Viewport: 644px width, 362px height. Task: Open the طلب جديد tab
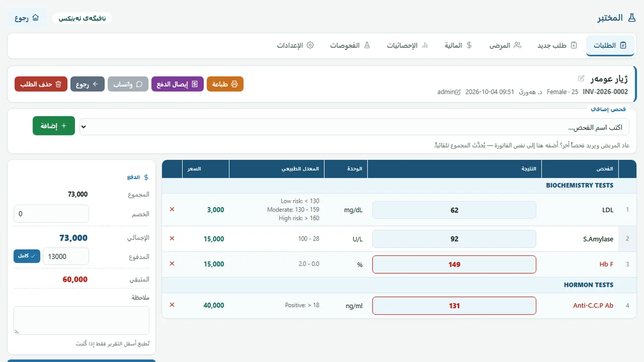click(x=557, y=45)
